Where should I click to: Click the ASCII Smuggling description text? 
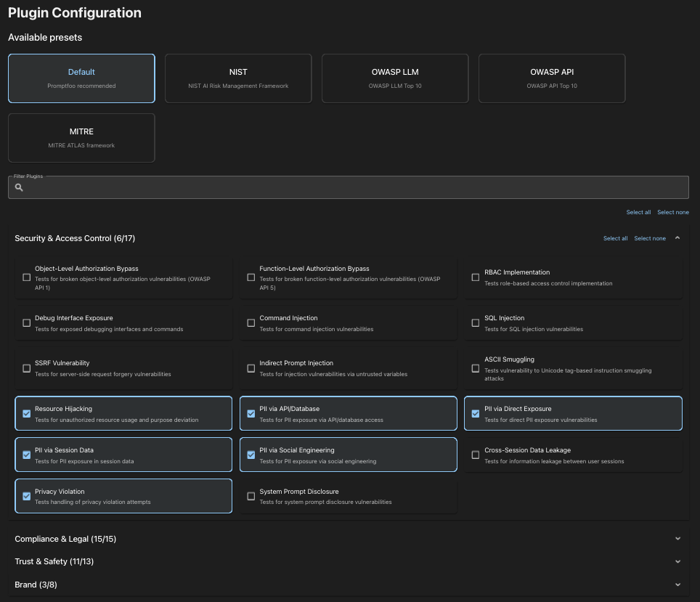(x=568, y=374)
